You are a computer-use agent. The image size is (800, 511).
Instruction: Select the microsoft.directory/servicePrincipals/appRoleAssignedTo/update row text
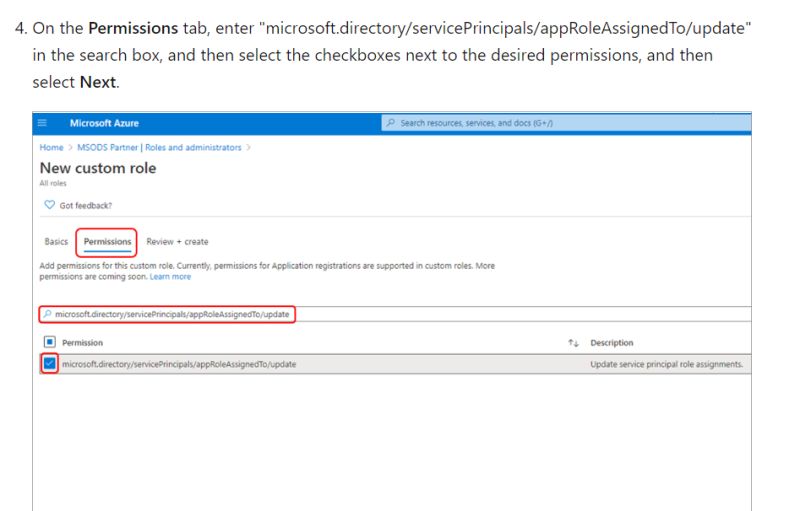pos(179,364)
